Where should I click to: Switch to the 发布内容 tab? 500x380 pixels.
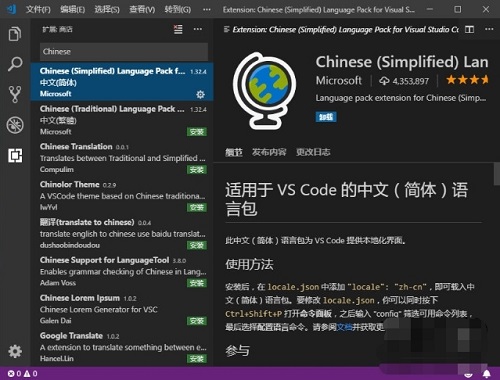pyautogui.click(x=269, y=152)
